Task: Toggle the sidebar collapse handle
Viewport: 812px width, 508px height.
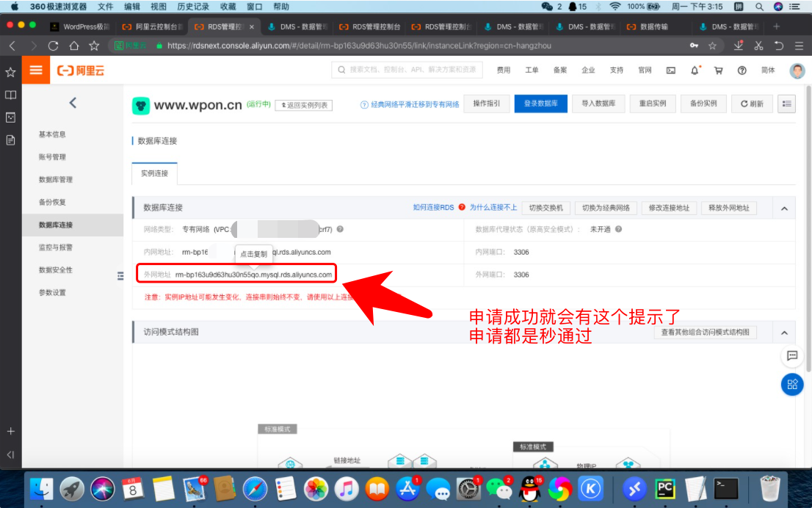Action: (120, 276)
